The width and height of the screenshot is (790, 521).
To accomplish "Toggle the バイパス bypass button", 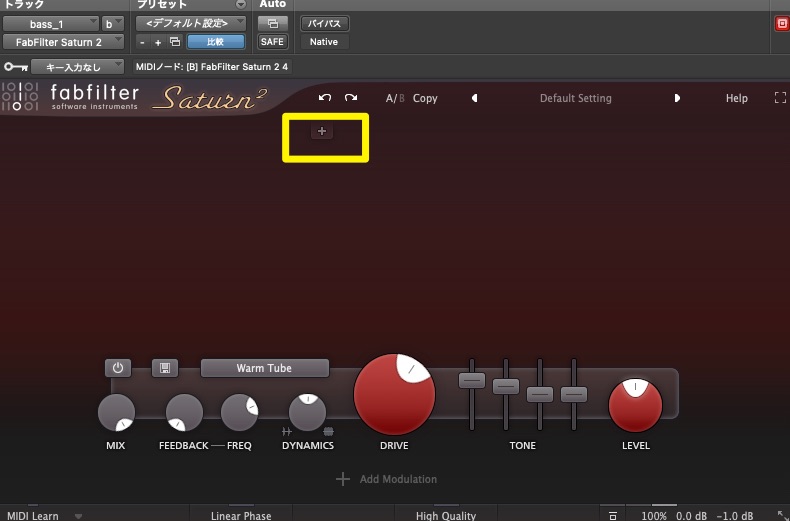I will (323, 23).
